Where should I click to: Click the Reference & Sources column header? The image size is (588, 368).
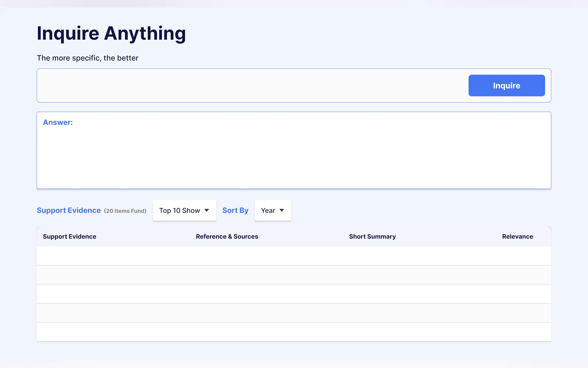coord(227,236)
